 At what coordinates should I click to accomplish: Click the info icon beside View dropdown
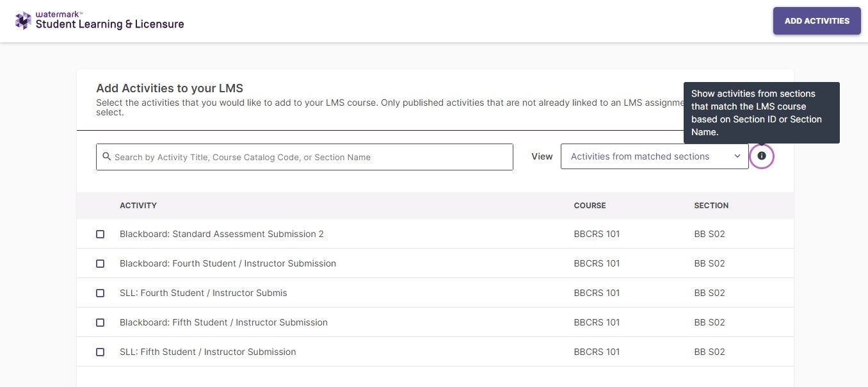pos(762,156)
